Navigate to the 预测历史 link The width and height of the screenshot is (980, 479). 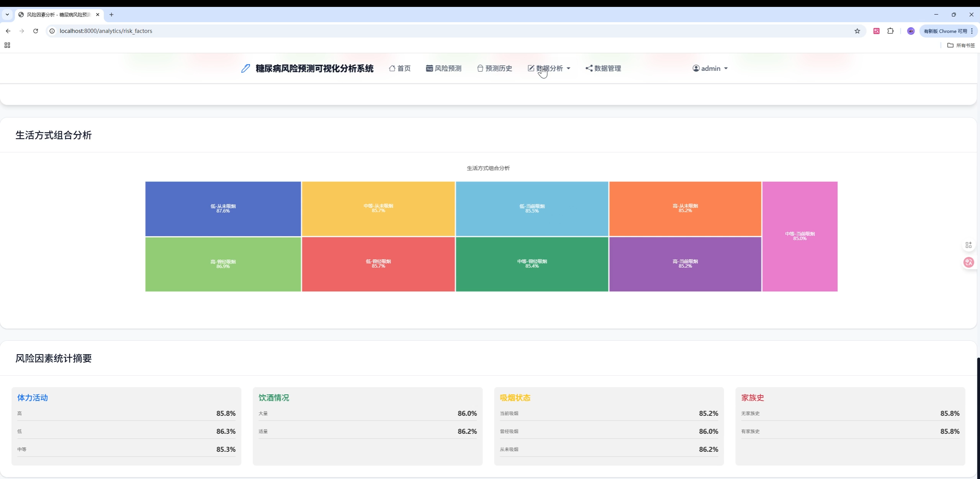494,69
